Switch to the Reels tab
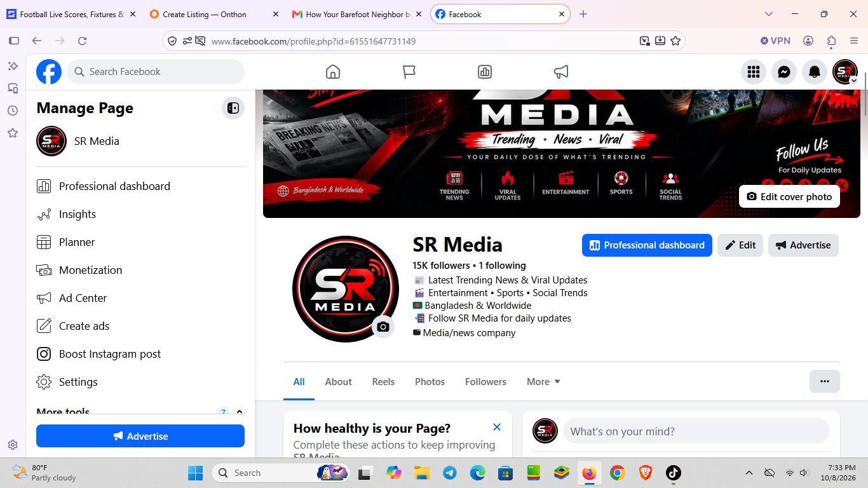This screenshot has height=488, width=868. click(383, 382)
